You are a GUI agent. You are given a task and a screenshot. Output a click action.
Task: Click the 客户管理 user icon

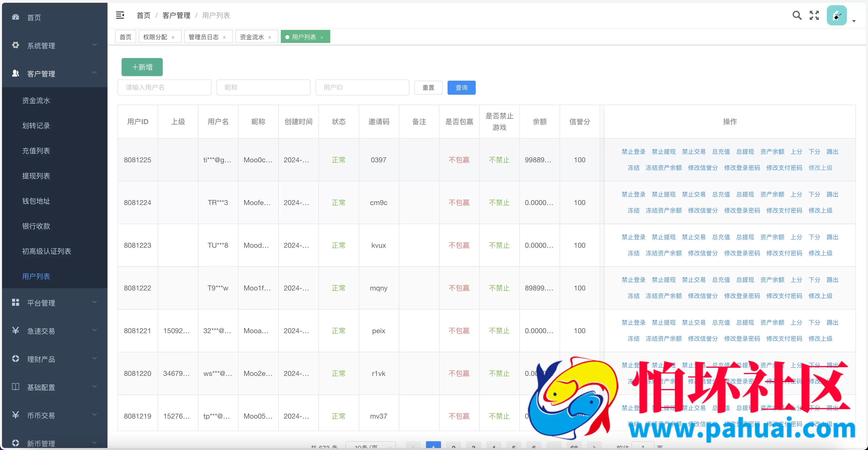pyautogui.click(x=16, y=73)
